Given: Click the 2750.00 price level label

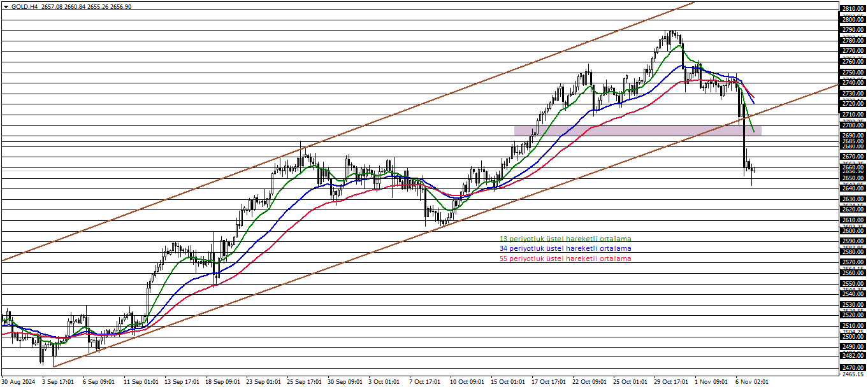Looking at the screenshot, I should coord(853,73).
